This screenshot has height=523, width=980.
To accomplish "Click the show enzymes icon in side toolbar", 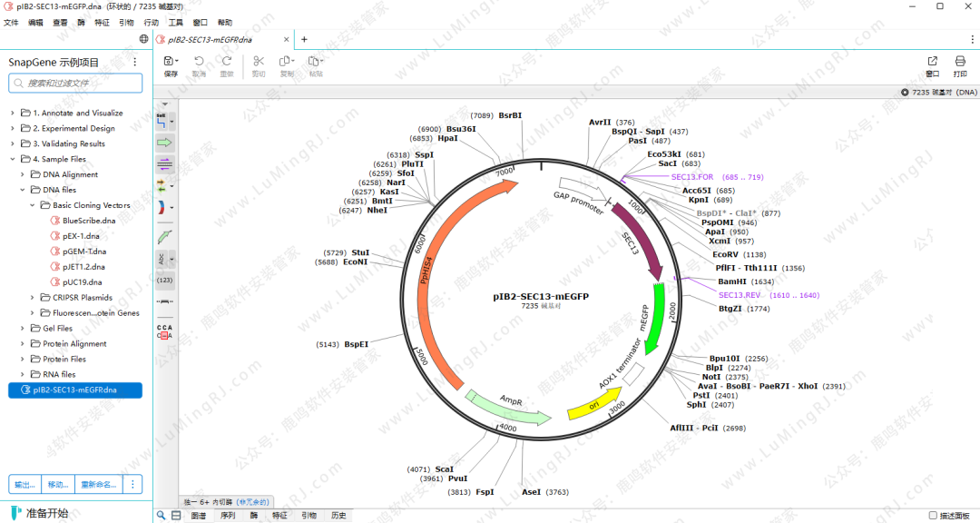I will (162, 121).
